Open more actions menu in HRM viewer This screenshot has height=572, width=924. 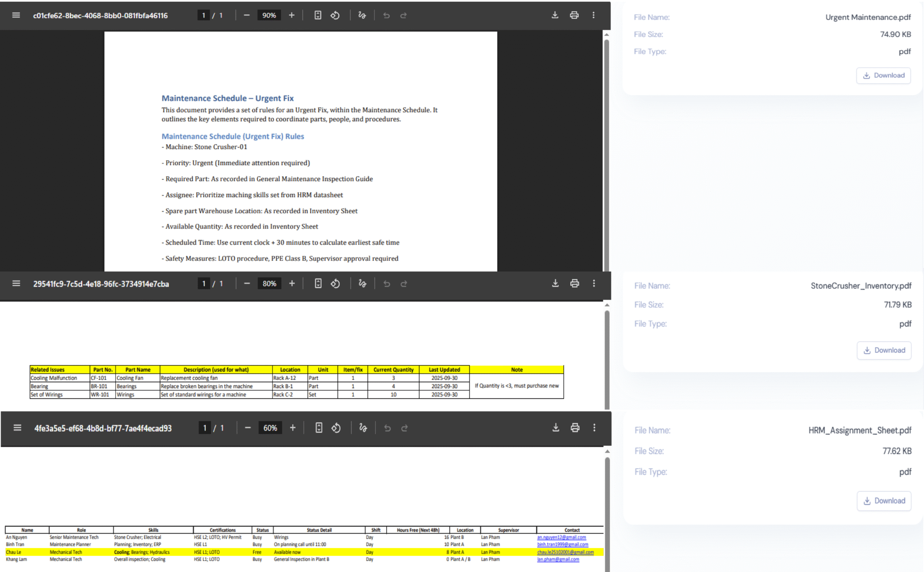click(x=594, y=428)
